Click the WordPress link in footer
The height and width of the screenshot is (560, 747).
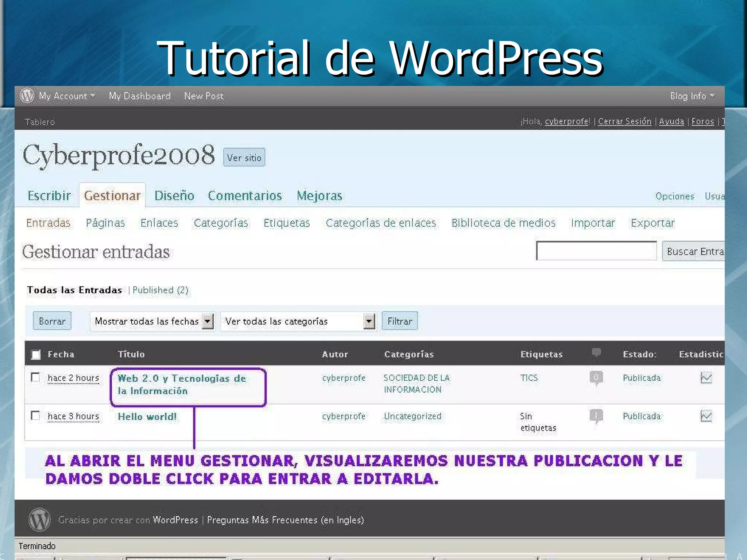pyautogui.click(x=175, y=520)
